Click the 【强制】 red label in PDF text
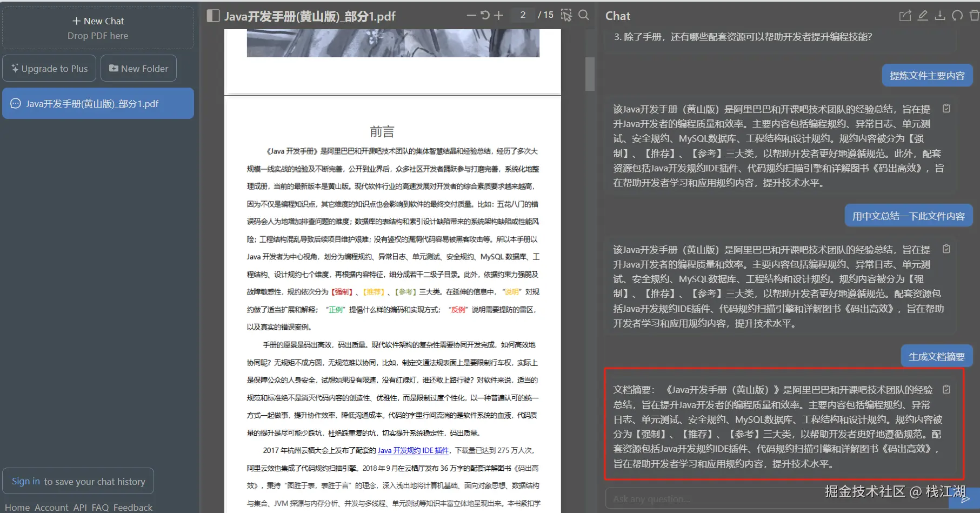 [x=342, y=292]
